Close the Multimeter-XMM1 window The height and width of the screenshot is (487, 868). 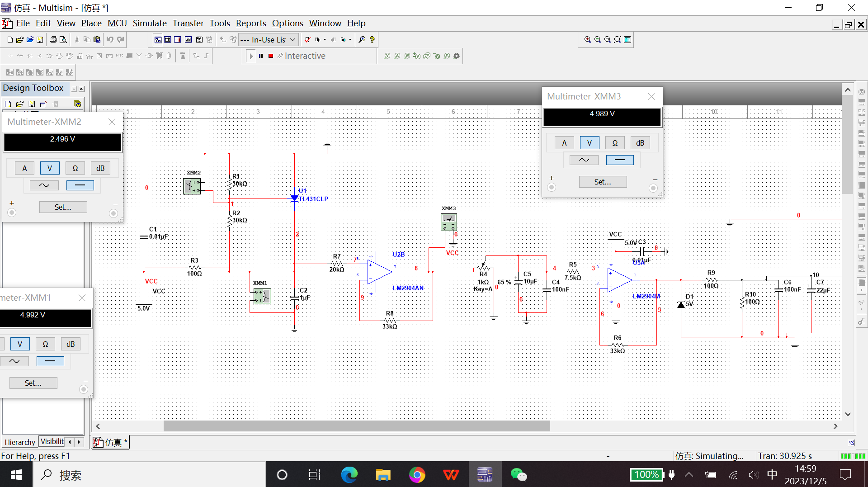tap(82, 298)
